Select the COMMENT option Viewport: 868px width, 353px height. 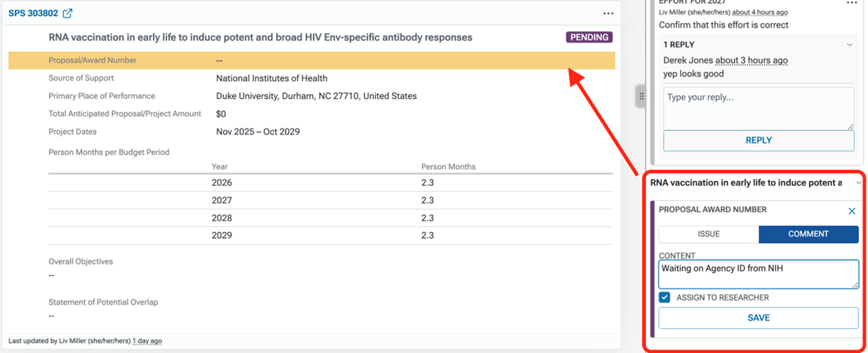[808, 234]
